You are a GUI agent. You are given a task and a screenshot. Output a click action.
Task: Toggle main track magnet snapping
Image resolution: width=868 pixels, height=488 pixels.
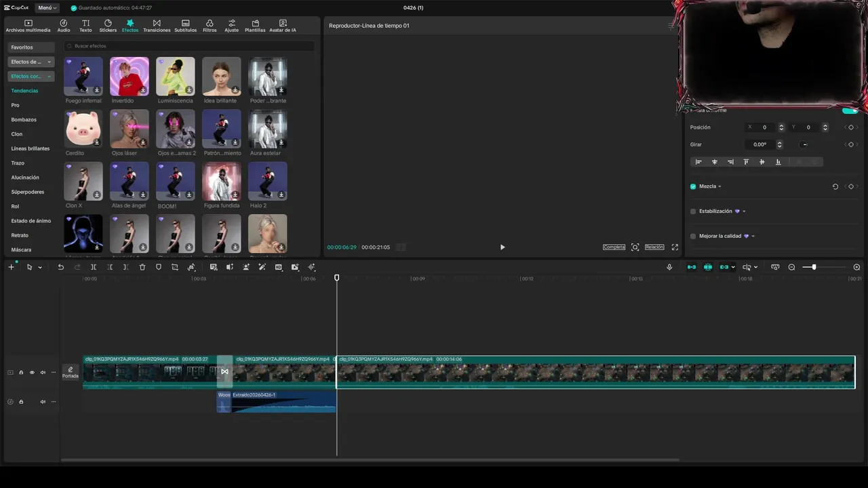tap(692, 267)
